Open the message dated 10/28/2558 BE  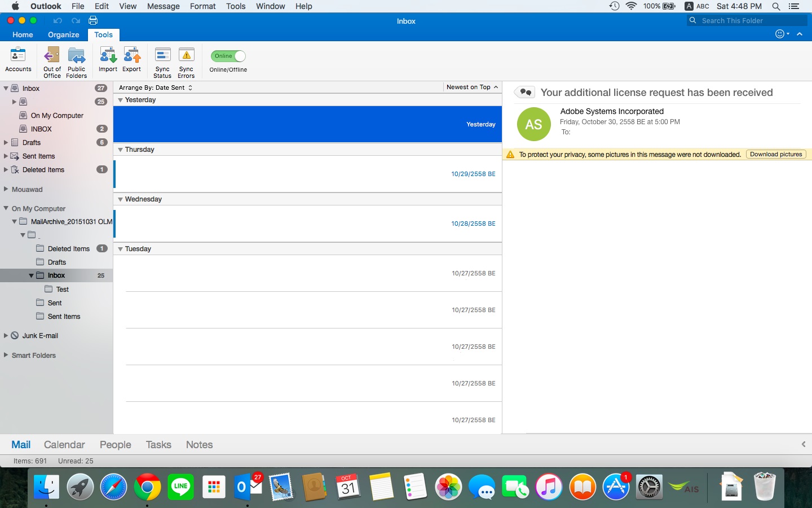point(308,224)
